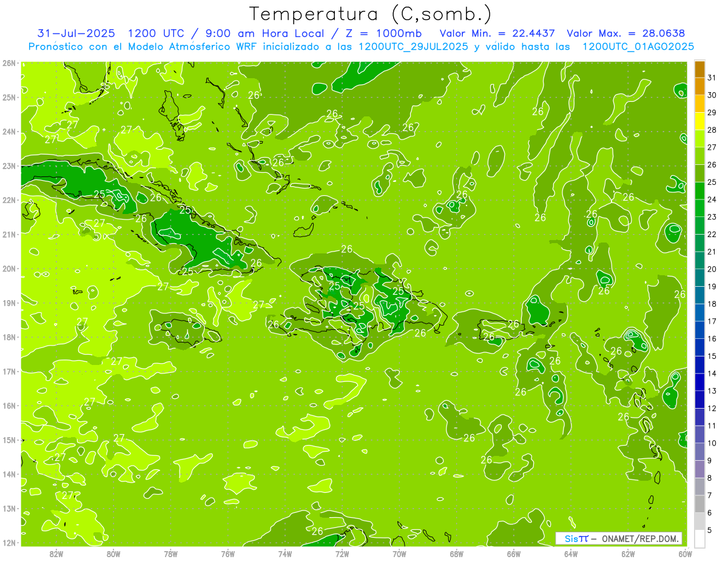Image resolution: width=728 pixels, height=562 pixels.
Task: Pick the dark orange swatch above legend value 31
Action: click(x=700, y=69)
